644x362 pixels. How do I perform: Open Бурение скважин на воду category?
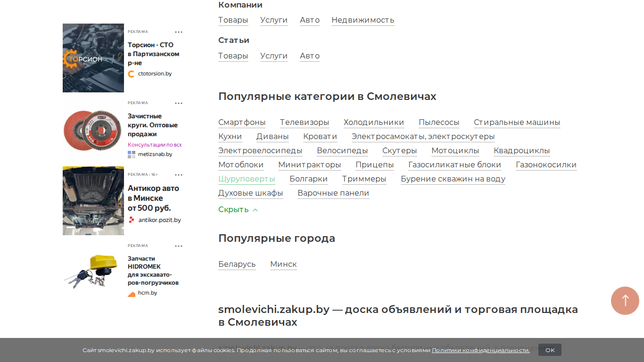453,179
